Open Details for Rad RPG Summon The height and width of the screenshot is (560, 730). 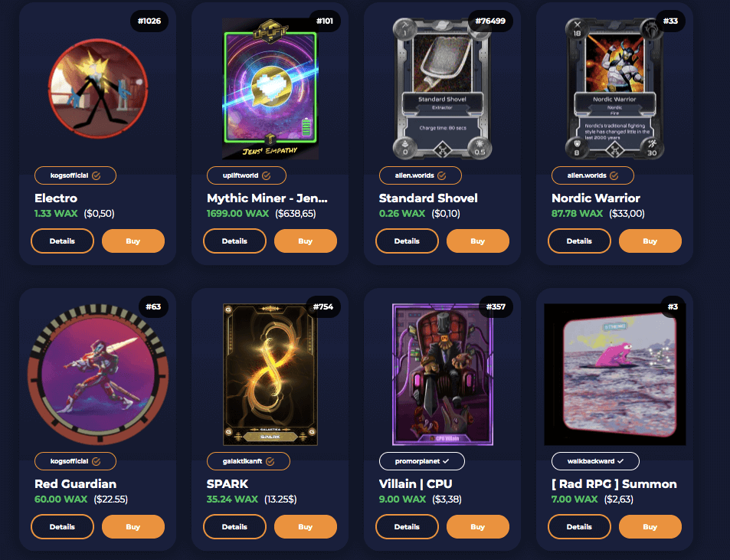(579, 527)
